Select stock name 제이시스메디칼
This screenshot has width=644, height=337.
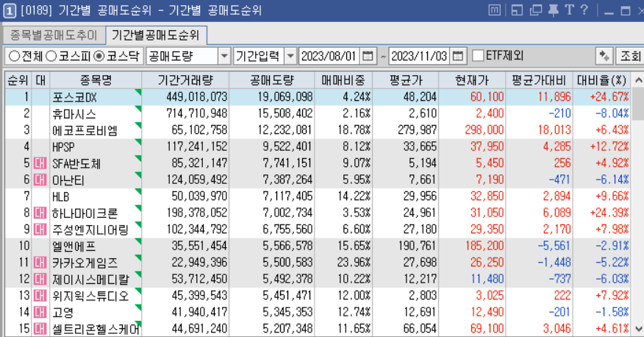click(90, 279)
